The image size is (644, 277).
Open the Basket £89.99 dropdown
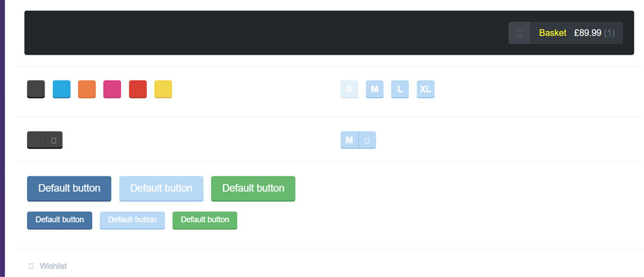tap(565, 33)
